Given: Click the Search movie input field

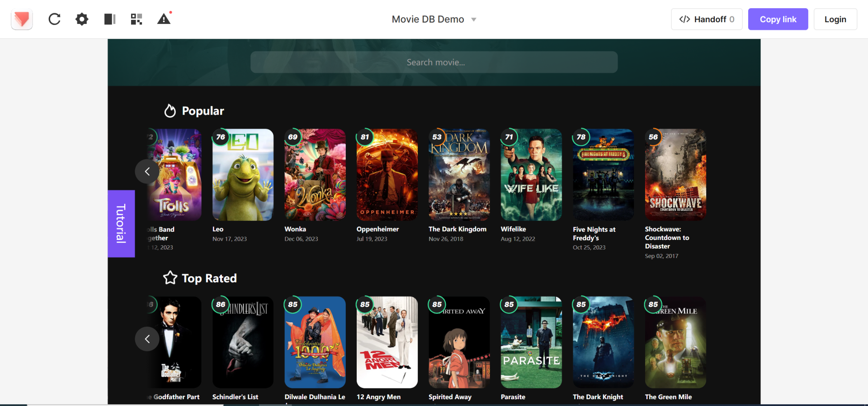Looking at the screenshot, I should pos(434,62).
